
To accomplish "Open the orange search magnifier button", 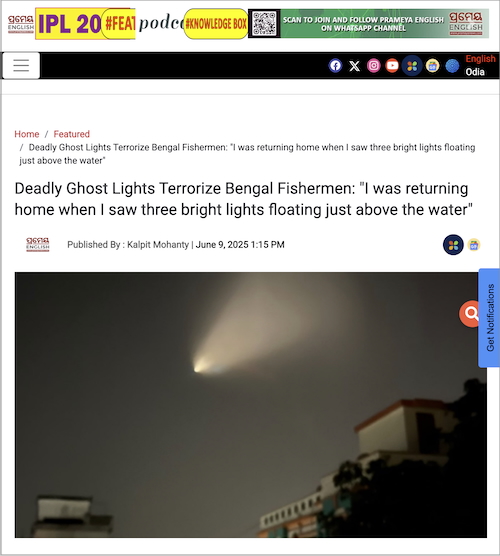I will point(470,314).
